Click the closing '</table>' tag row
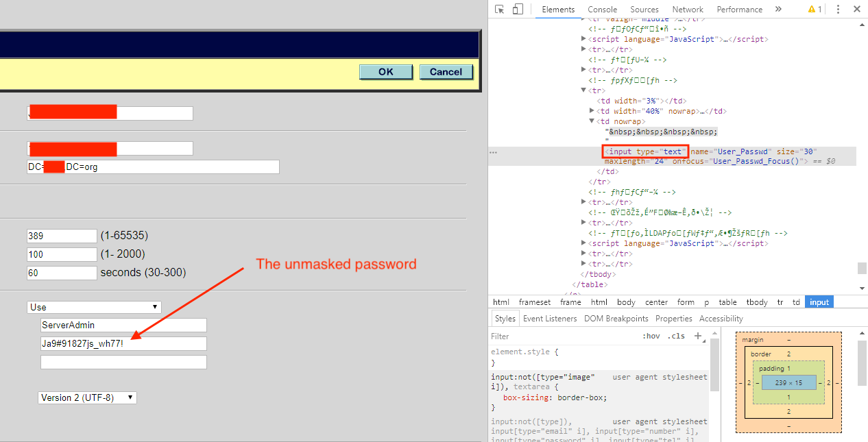868x442 pixels. click(x=590, y=284)
